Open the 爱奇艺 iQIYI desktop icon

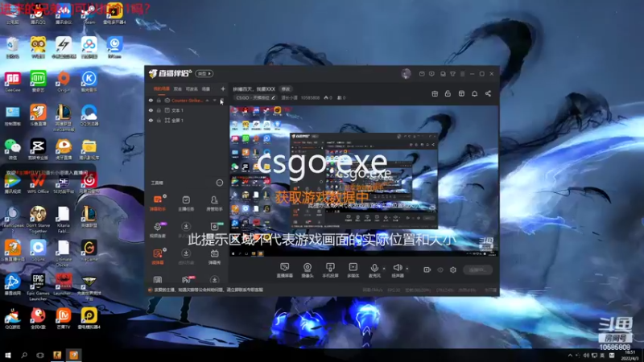38,81
